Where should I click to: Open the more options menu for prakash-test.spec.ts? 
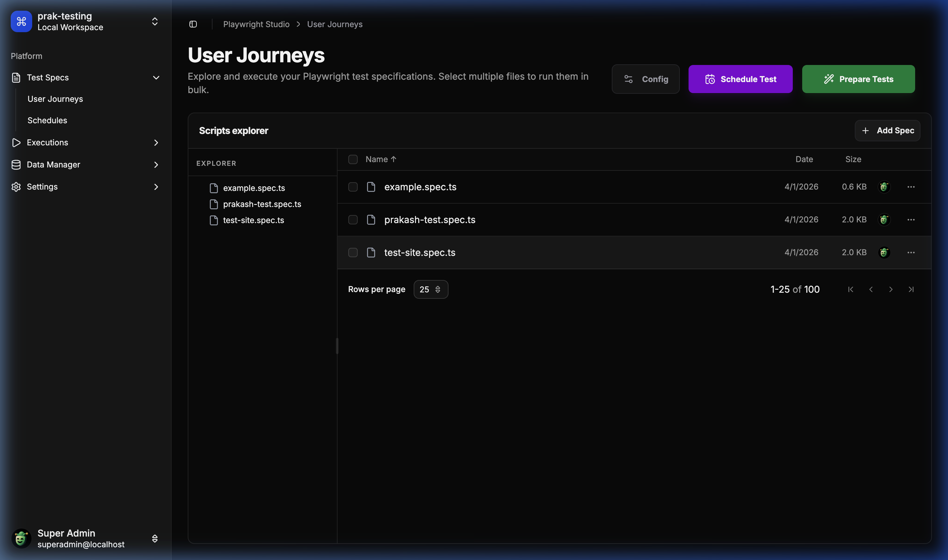[x=910, y=220]
